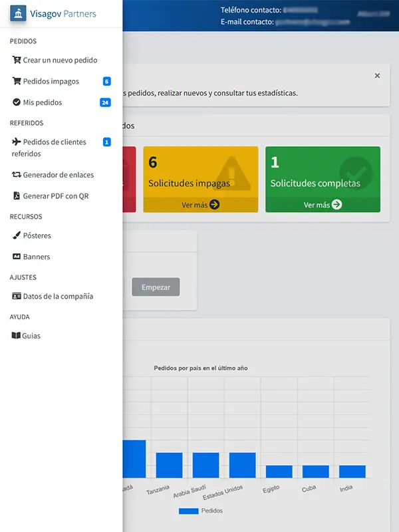Viewport: 399px width, 532px height.
Task: Go to Pedidos impagos
Action: point(51,81)
